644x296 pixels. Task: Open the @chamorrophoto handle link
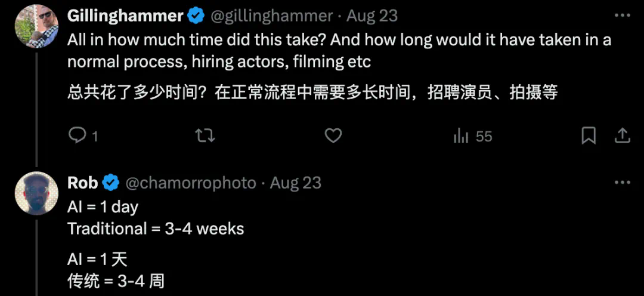(x=190, y=183)
